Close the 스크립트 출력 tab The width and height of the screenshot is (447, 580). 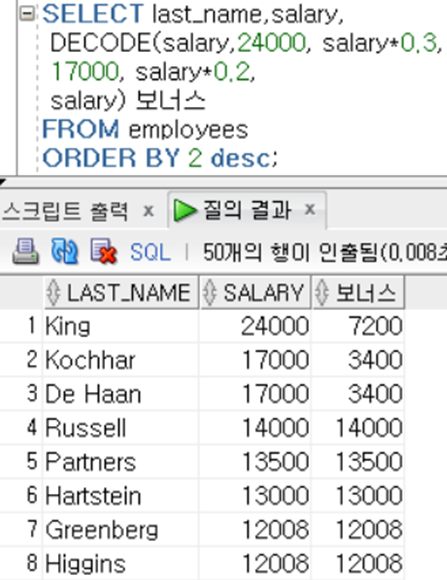pyautogui.click(x=148, y=211)
